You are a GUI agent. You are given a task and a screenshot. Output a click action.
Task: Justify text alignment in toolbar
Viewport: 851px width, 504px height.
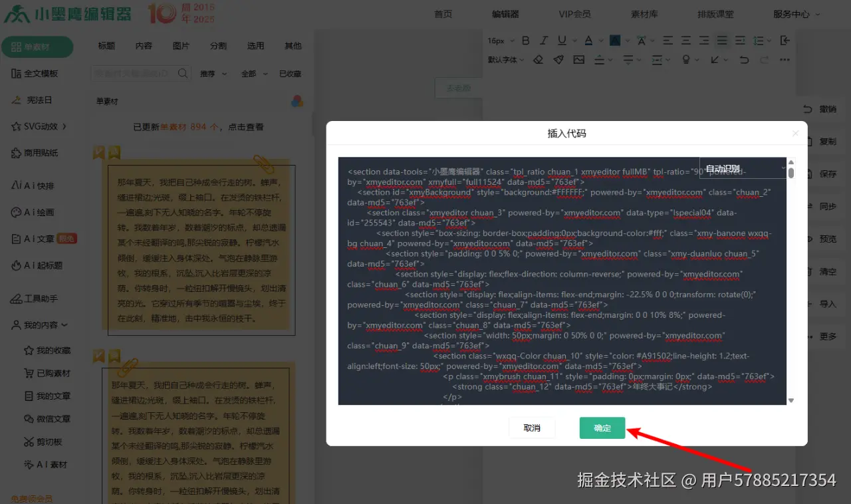[721, 41]
